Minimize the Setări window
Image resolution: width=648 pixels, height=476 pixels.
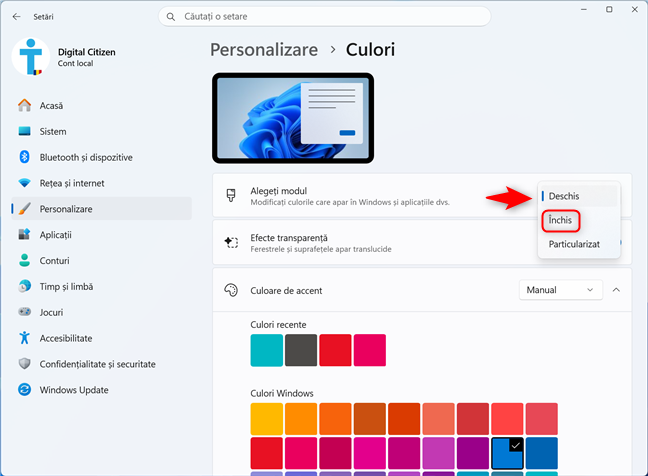coord(584,9)
